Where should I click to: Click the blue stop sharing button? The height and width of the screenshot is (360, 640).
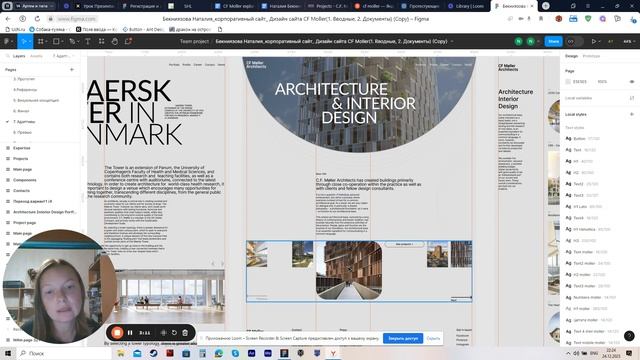(x=403, y=338)
